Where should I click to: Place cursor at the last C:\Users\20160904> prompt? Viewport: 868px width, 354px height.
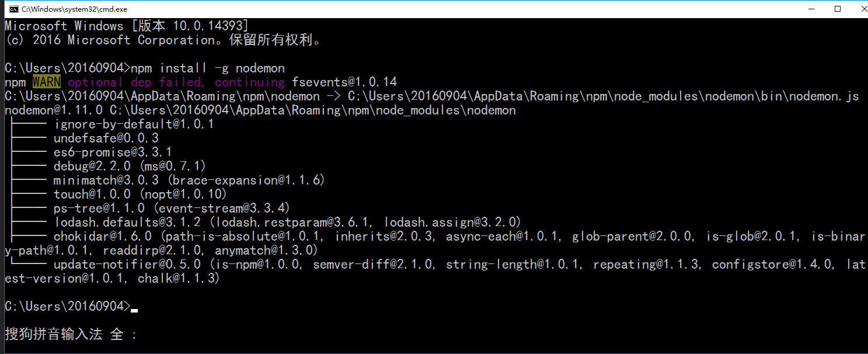tap(68, 307)
